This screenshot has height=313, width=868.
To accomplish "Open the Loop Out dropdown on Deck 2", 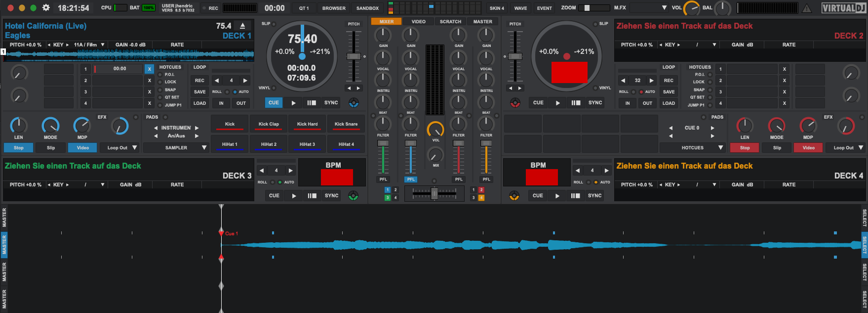I will (x=861, y=147).
